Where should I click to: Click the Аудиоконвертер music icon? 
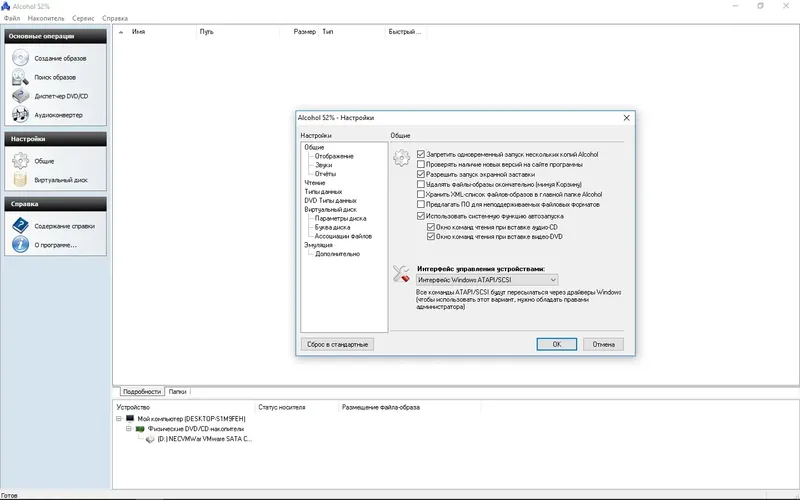click(x=20, y=115)
